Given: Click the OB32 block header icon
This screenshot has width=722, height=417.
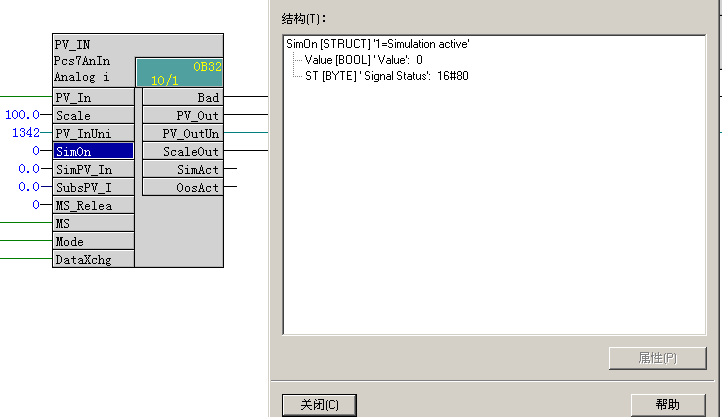Looking at the screenshot, I should click(x=180, y=72).
